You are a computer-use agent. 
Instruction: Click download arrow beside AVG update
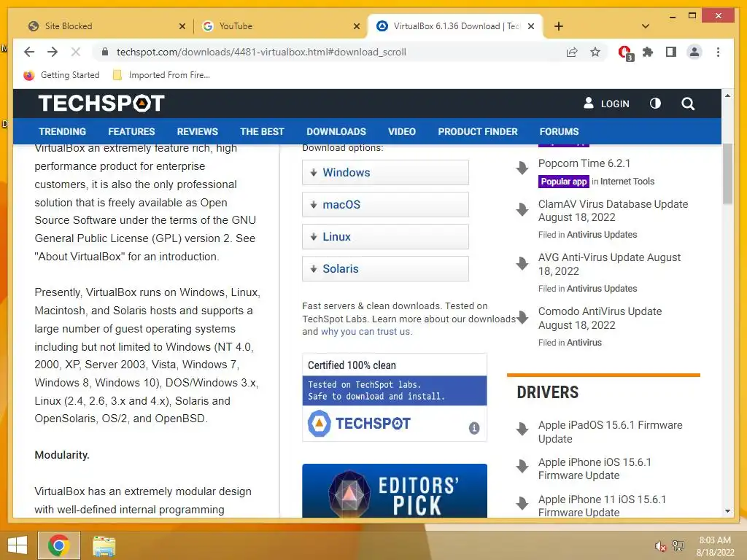[522, 262]
